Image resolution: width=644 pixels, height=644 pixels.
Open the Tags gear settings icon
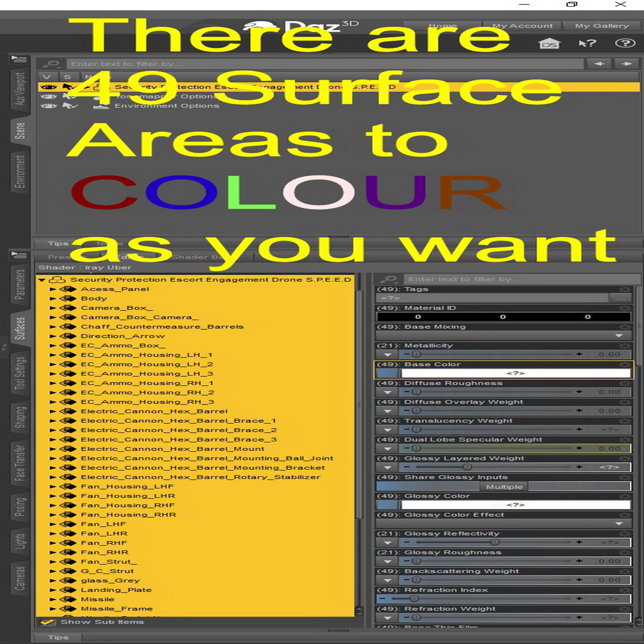click(x=625, y=289)
